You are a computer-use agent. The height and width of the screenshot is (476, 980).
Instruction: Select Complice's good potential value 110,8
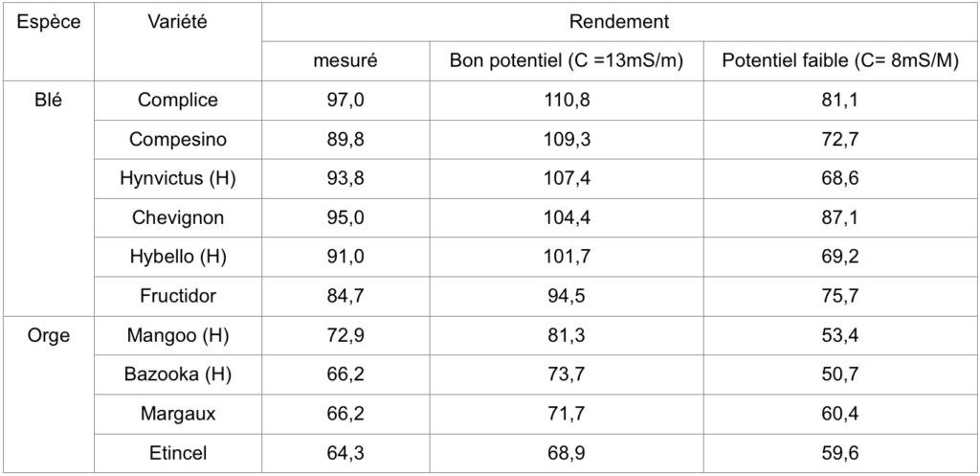tap(567, 100)
